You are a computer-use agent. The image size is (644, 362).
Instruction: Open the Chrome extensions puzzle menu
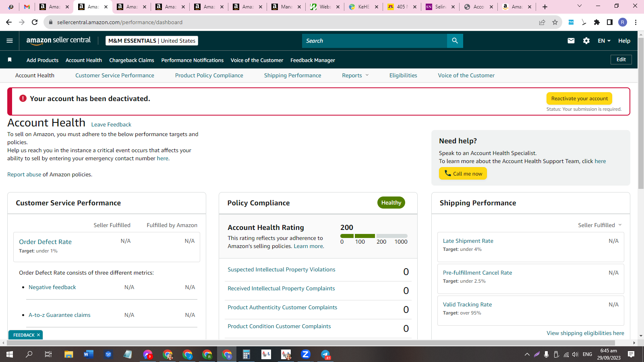click(597, 22)
